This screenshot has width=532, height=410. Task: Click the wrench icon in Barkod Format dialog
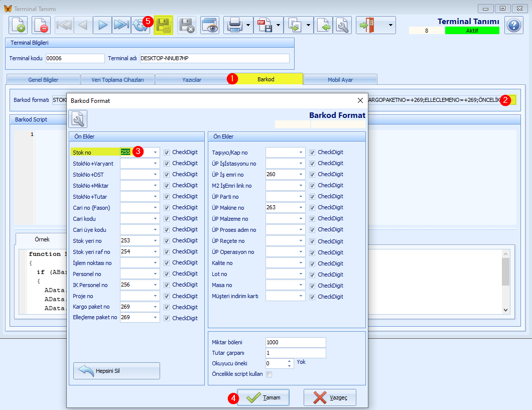click(78, 119)
